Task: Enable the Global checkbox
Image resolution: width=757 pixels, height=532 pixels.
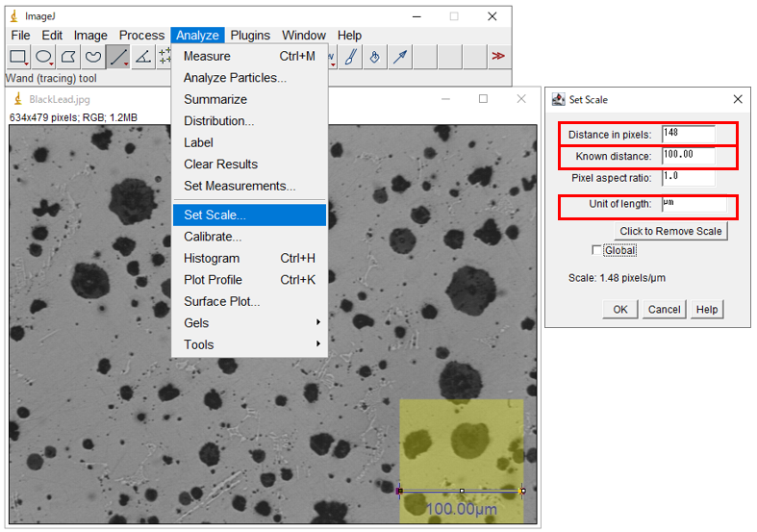Action: tap(597, 251)
